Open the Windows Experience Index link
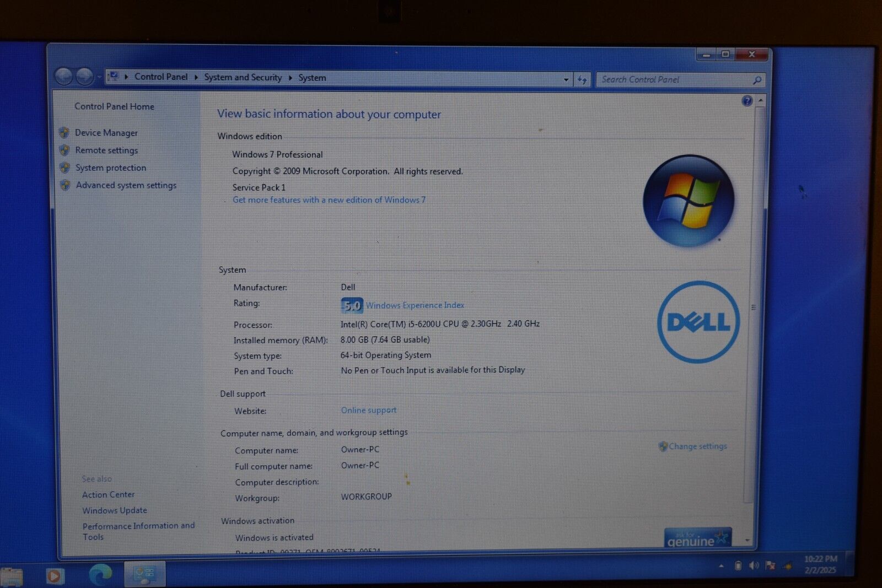The image size is (882, 588). point(415,305)
